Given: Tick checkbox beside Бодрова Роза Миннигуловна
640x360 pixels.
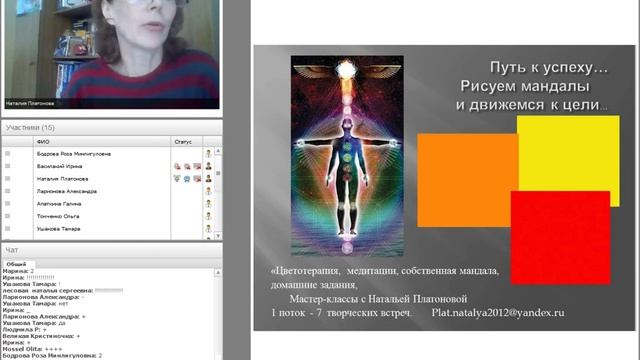Looking at the screenshot, I should click(x=8, y=153).
